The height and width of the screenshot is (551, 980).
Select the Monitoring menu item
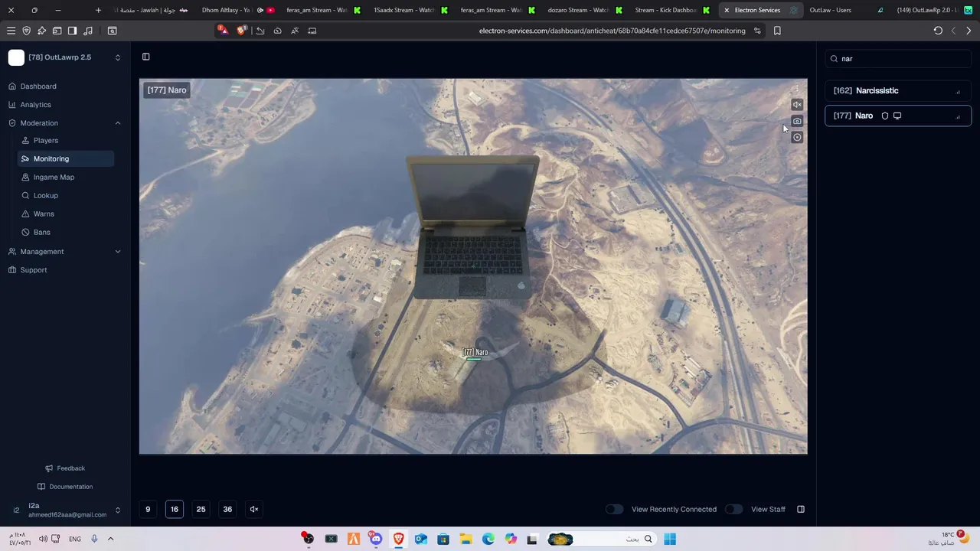[x=66, y=158]
